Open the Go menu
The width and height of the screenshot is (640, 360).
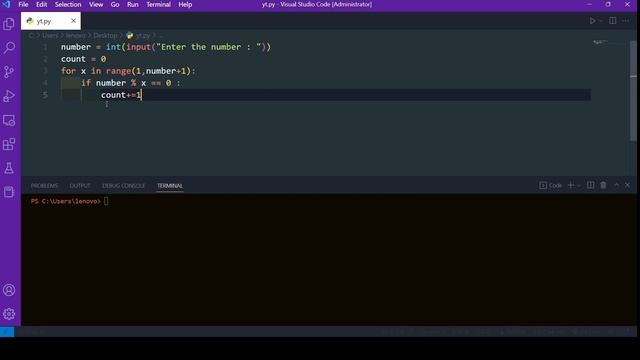(x=115, y=4)
